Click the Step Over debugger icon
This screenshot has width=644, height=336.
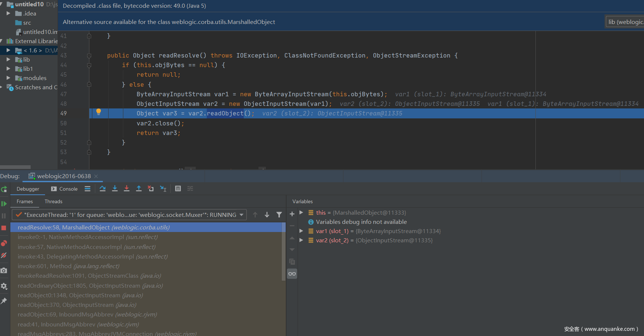(x=103, y=189)
